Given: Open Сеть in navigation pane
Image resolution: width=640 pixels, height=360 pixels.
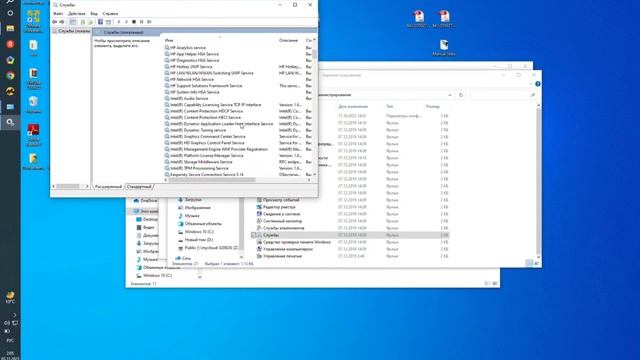Looking at the screenshot, I should point(183,258).
